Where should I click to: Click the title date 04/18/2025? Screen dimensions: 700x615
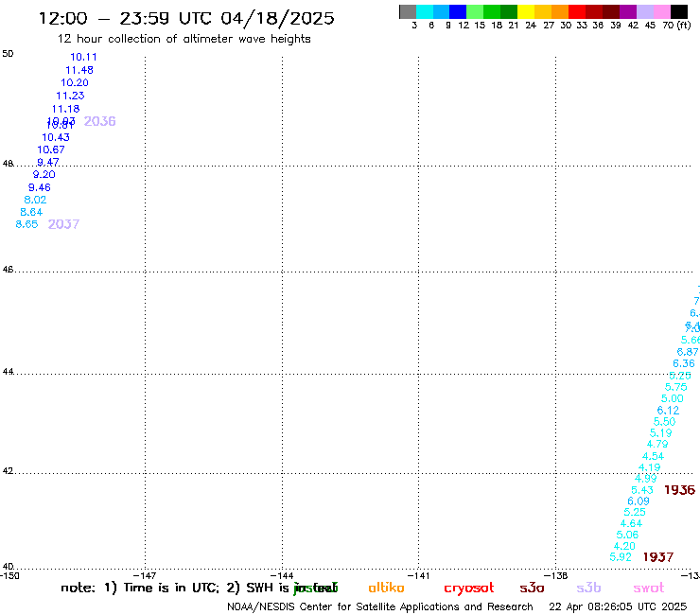click(277, 18)
